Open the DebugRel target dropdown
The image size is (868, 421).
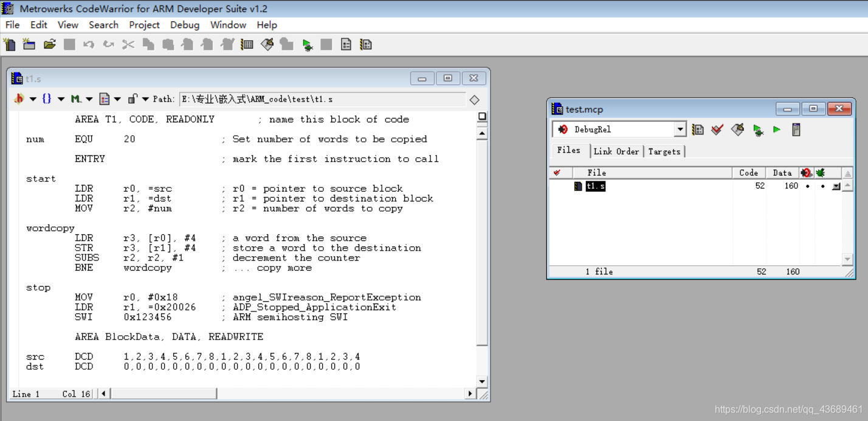(x=680, y=130)
